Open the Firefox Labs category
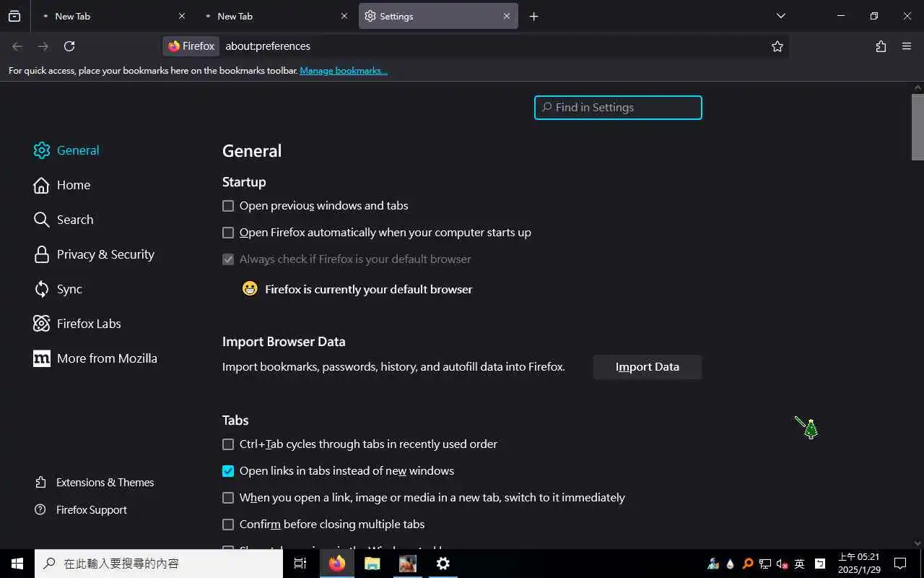The height and width of the screenshot is (578, 924). [x=77, y=324]
